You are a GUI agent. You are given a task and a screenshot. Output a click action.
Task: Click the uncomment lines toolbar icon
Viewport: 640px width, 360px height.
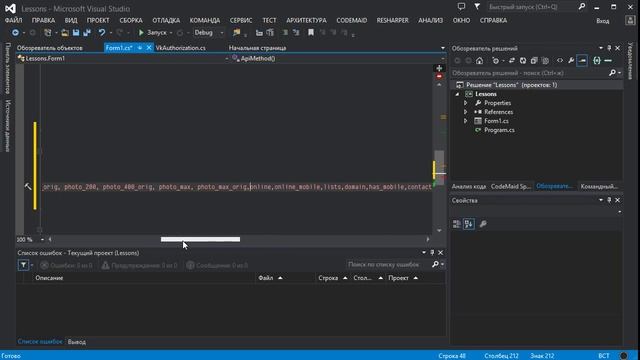tap(296, 33)
